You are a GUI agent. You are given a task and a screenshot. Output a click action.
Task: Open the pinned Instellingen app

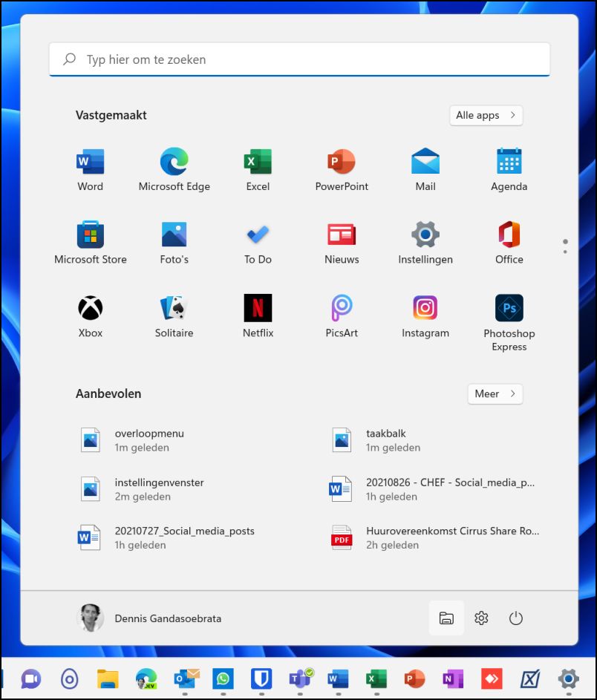click(425, 243)
